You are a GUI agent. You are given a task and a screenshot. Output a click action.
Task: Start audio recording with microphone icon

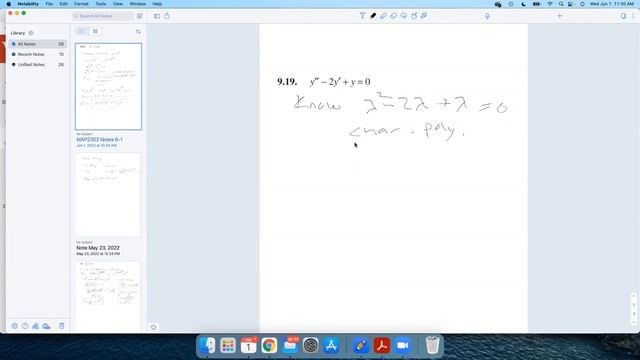[487, 16]
